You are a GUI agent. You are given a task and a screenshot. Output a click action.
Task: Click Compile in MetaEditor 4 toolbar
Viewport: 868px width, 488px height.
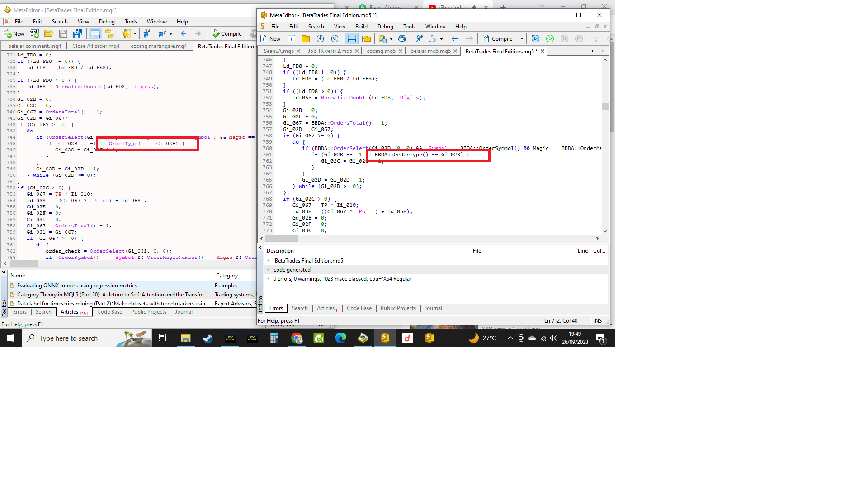(226, 34)
